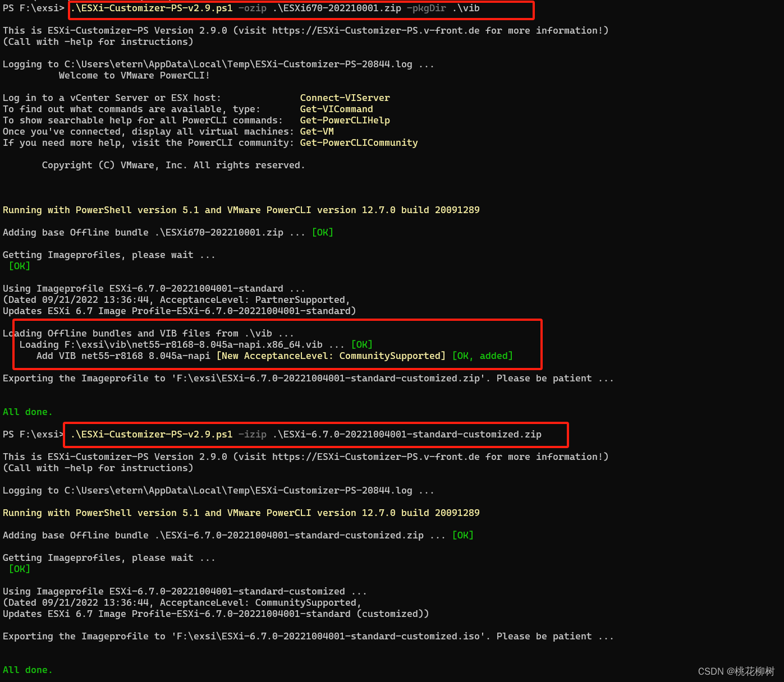
Task: Click the Get-VM command text
Action: (317, 132)
